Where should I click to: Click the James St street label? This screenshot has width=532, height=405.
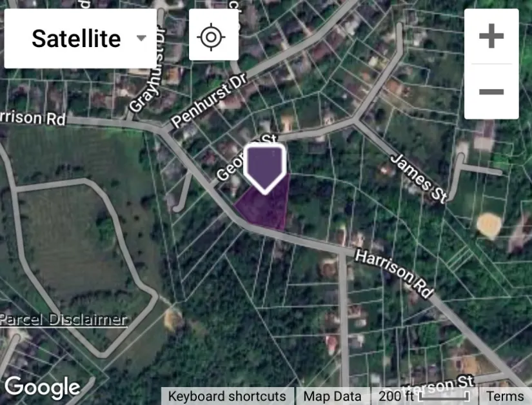pos(419,179)
